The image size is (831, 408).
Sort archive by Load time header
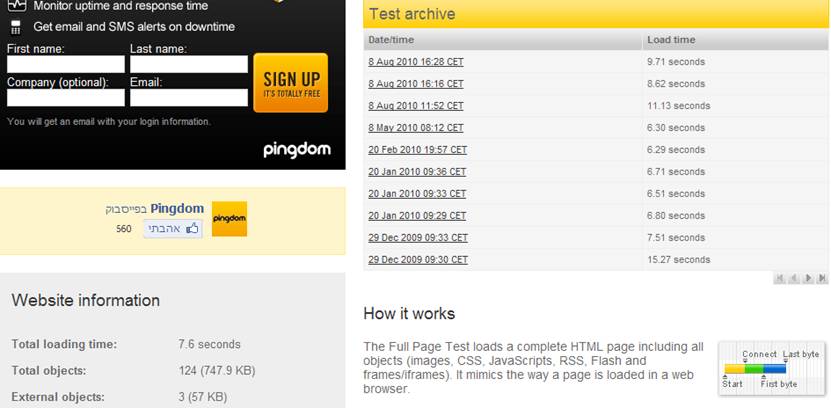tap(671, 40)
